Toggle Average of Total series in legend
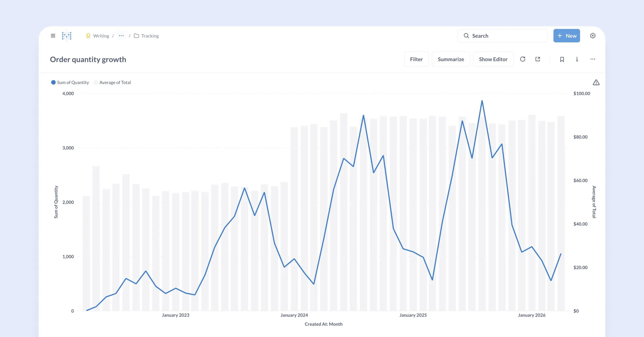This screenshot has width=644, height=337. click(112, 82)
